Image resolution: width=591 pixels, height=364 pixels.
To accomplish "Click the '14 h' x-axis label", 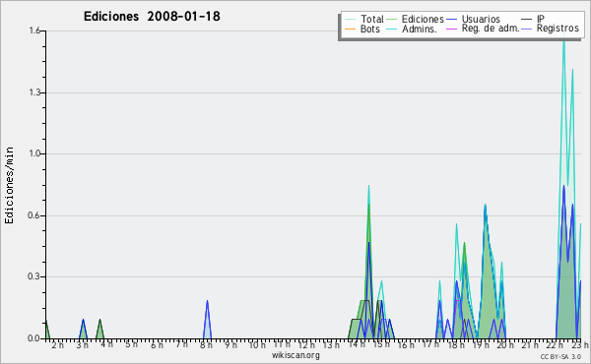I will tap(357, 344).
